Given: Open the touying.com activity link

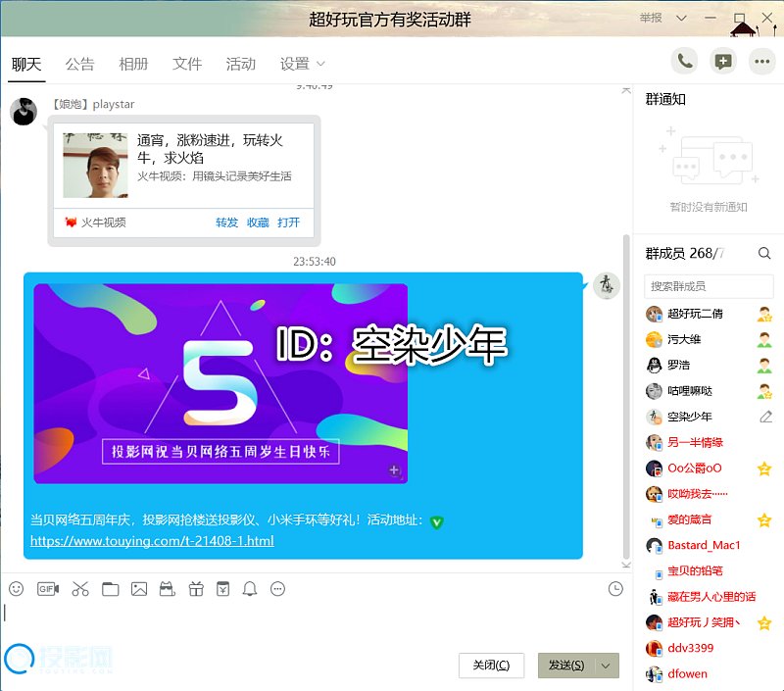Looking at the screenshot, I should tap(152, 541).
